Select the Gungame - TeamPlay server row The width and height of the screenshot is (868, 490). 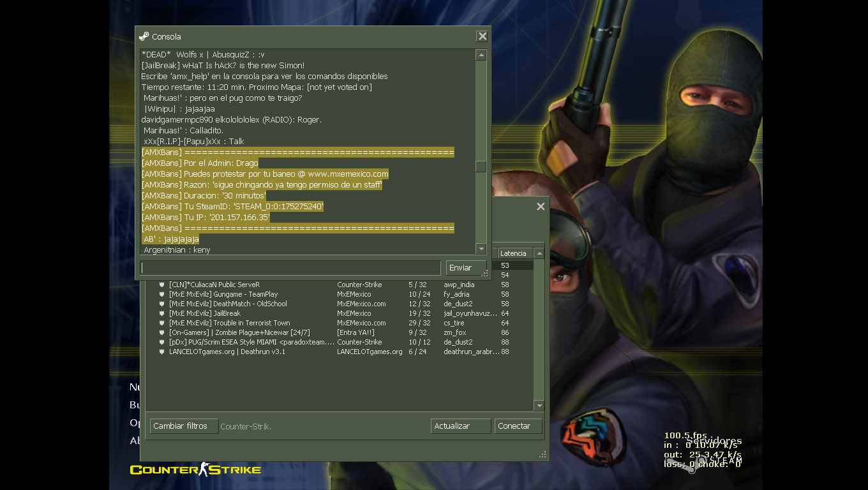tap(340, 294)
